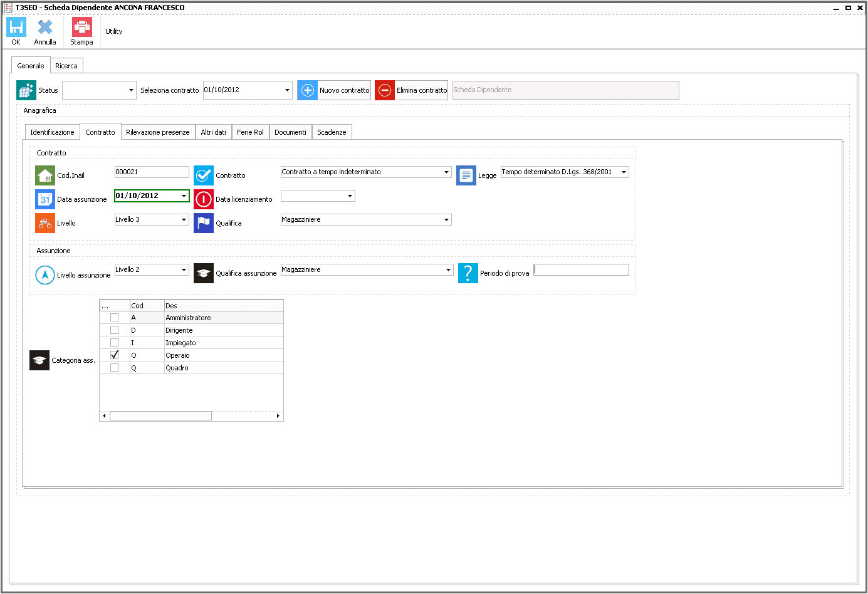Click the Livello orange hierarchy icon
Image resolution: width=868 pixels, height=594 pixels.
coord(45,223)
